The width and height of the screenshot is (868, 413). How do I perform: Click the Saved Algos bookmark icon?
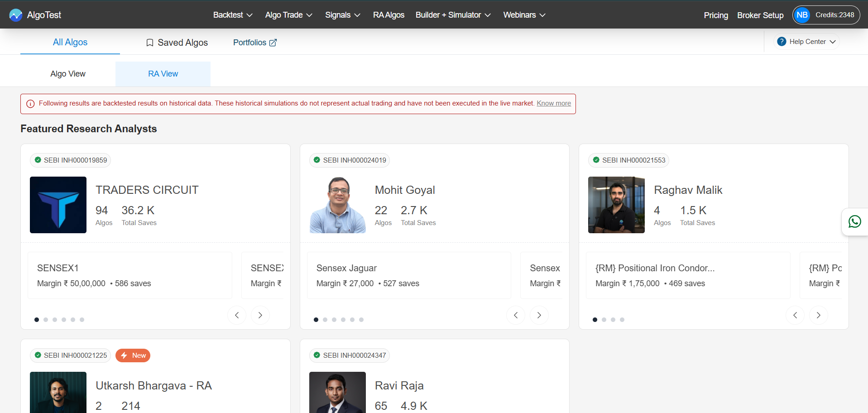click(150, 43)
